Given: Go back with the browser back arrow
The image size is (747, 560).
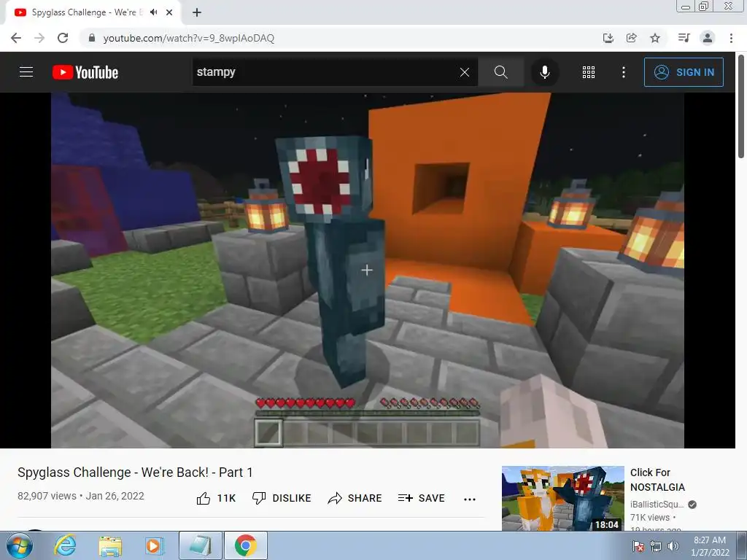Looking at the screenshot, I should 16,38.
